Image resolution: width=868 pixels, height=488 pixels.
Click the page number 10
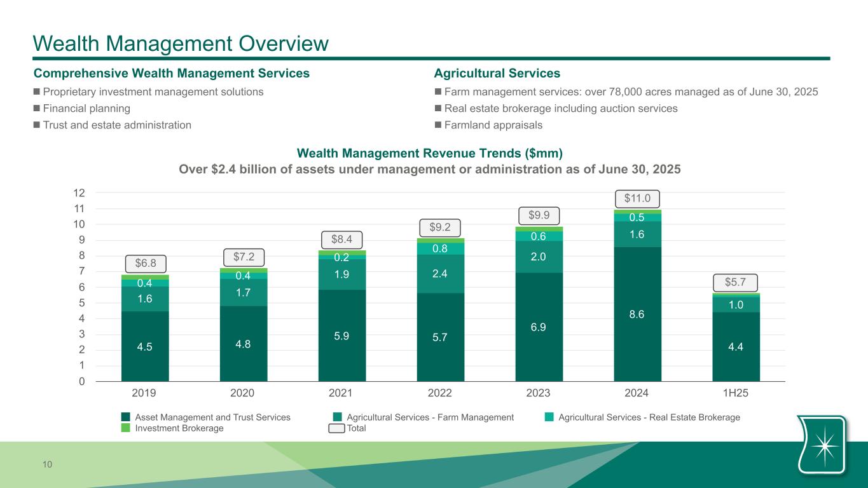(x=48, y=465)
